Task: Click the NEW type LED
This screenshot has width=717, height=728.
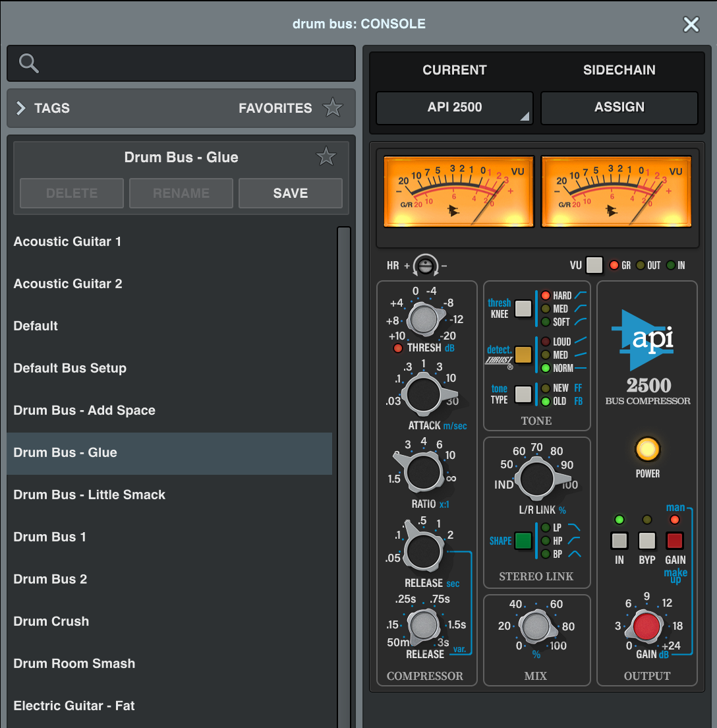Action: (546, 388)
